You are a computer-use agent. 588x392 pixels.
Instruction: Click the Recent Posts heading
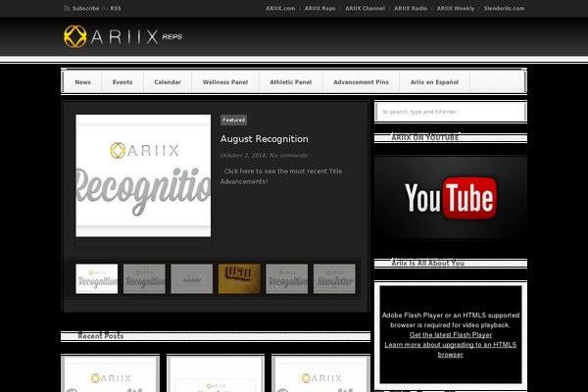[101, 336]
